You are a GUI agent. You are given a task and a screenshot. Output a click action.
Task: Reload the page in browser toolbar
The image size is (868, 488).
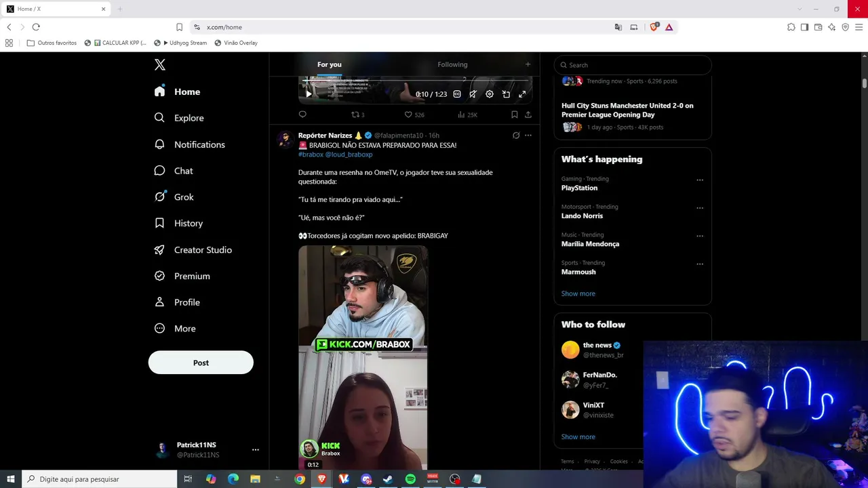pos(36,27)
